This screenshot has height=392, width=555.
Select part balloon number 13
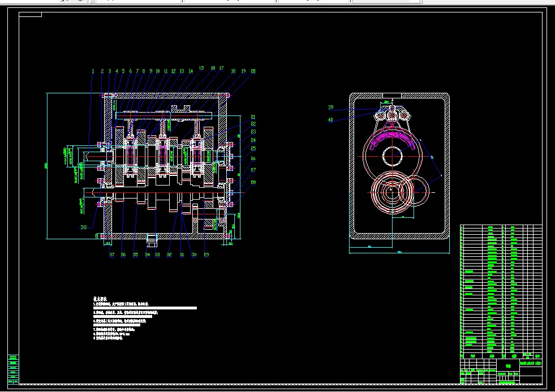182,71
